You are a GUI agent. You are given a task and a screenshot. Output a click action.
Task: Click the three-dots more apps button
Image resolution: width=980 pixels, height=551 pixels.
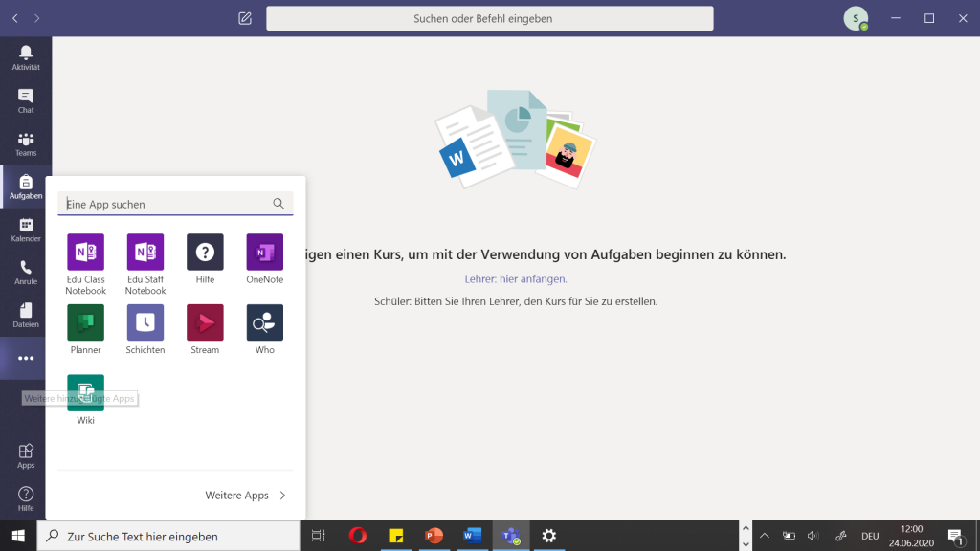26,358
